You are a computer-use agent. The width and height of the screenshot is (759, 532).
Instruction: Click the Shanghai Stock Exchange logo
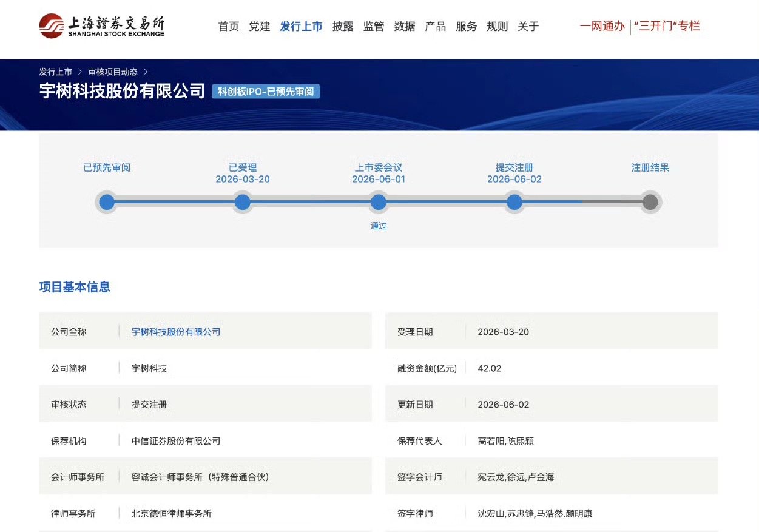pyautogui.click(x=102, y=25)
